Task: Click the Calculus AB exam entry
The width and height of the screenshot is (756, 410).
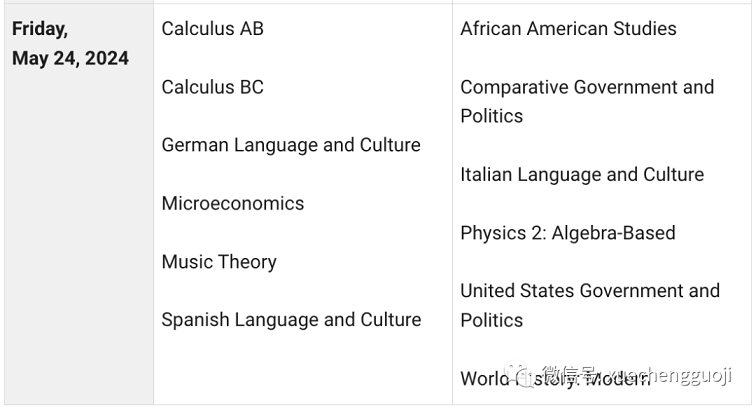Action: pyautogui.click(x=213, y=28)
